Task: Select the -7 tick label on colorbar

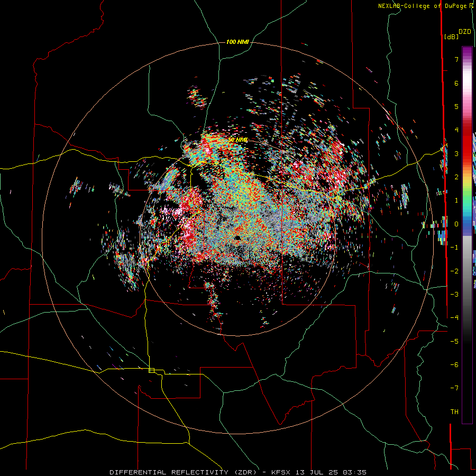Action: [454, 388]
